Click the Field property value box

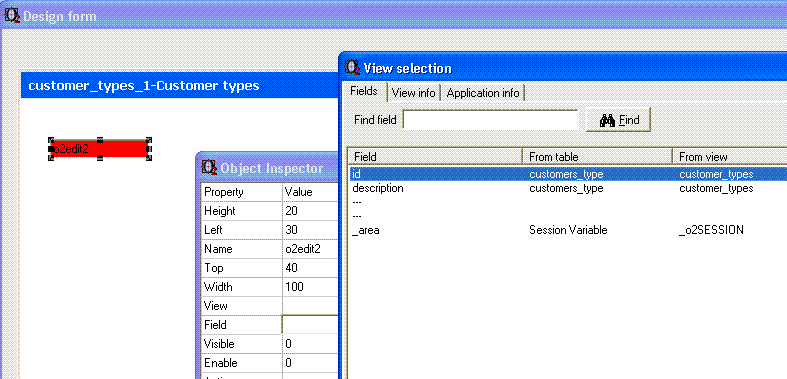tap(310, 325)
